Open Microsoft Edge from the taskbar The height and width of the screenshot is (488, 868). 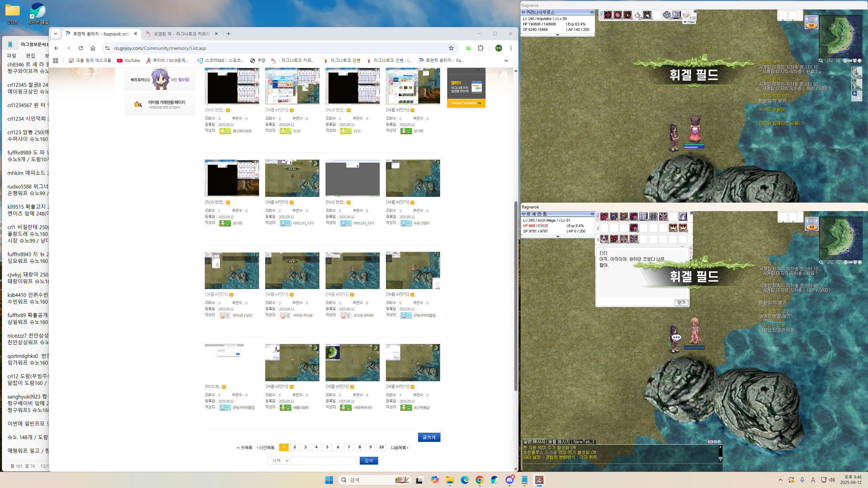(x=465, y=480)
